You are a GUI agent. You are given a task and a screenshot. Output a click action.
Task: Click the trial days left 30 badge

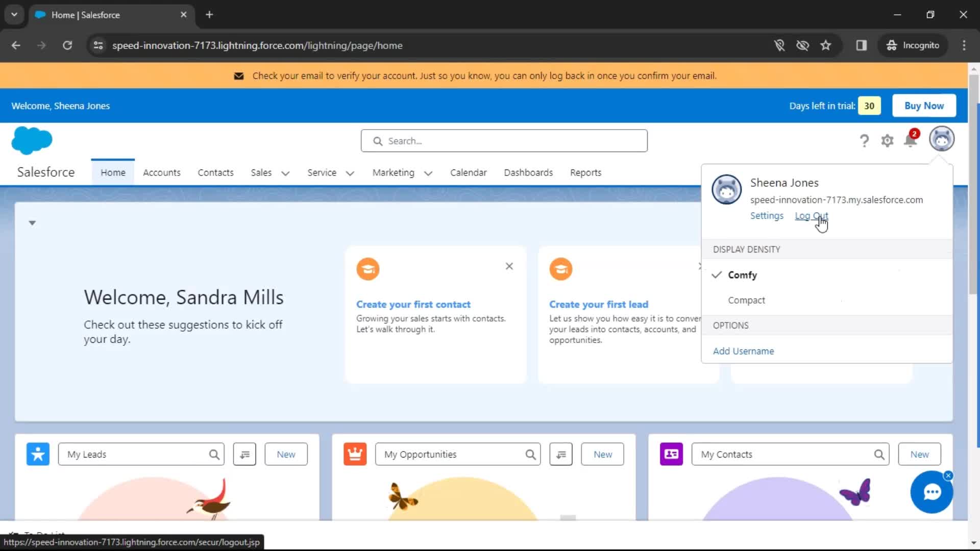(869, 106)
